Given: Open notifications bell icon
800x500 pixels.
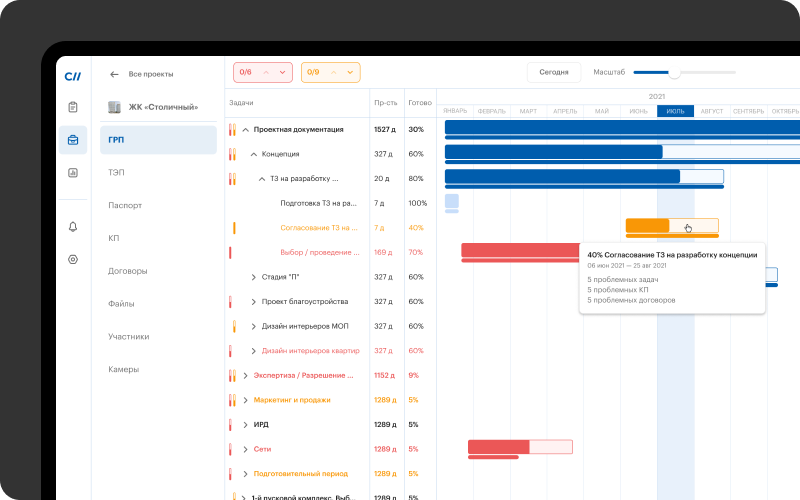Looking at the screenshot, I should pyautogui.click(x=73, y=227).
